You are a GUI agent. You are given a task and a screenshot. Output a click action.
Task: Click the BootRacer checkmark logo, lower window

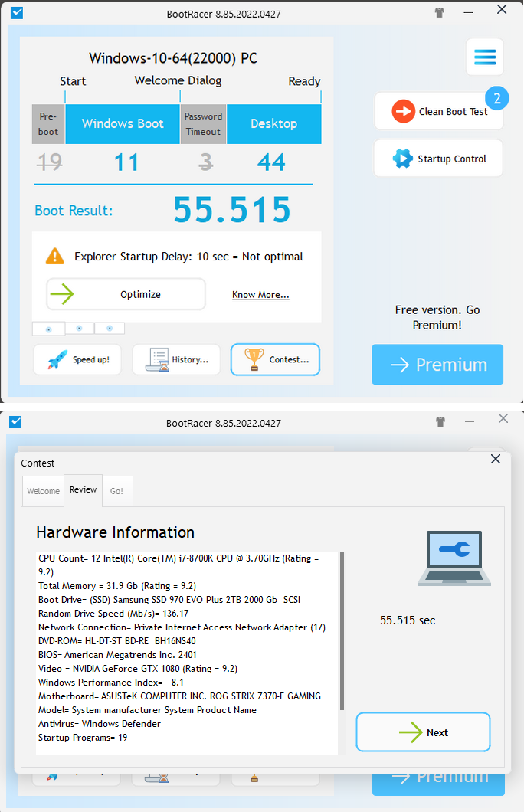coord(15,422)
